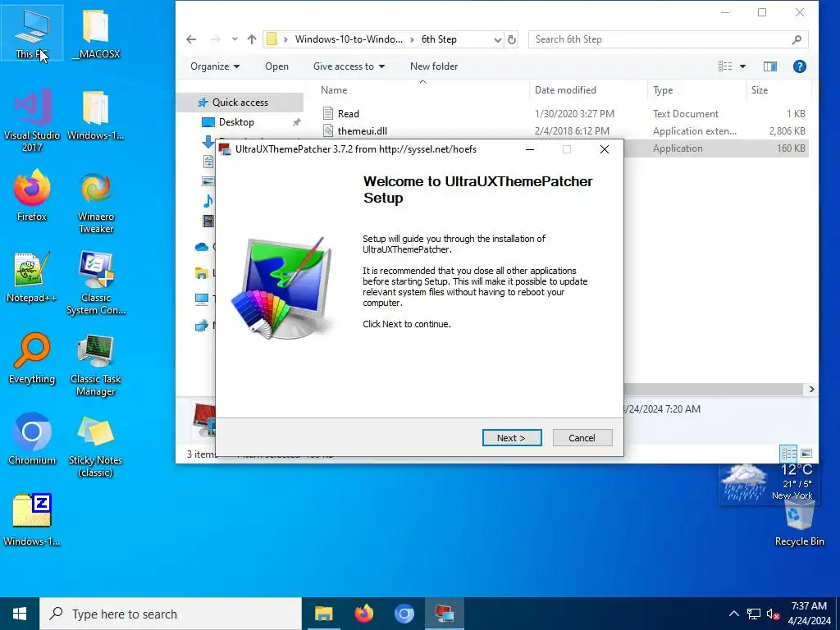Image resolution: width=840 pixels, height=630 pixels.
Task: Select the Windows-1... zip archive desktop icon
Action: (32, 520)
